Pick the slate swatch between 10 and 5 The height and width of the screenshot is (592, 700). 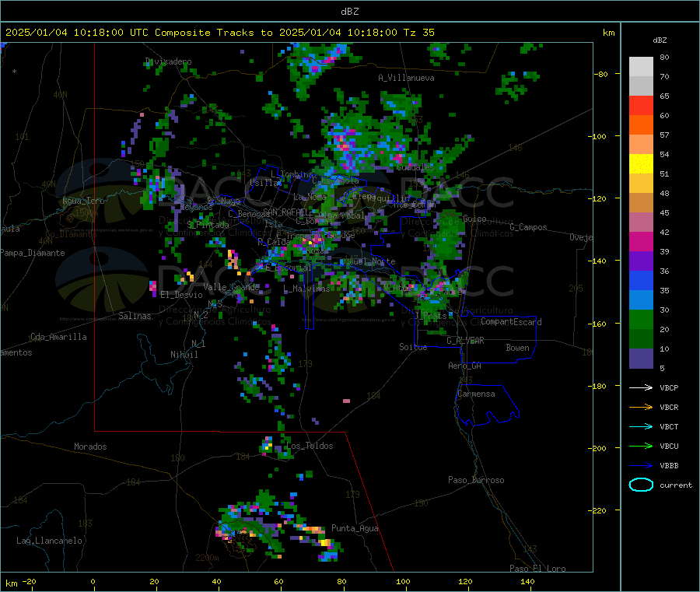coord(641,359)
